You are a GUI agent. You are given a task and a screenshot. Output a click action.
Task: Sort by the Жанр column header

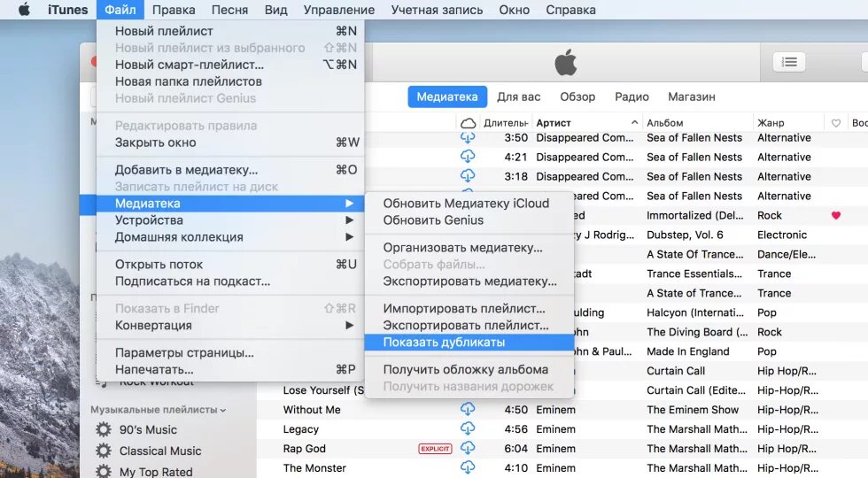pos(789,123)
